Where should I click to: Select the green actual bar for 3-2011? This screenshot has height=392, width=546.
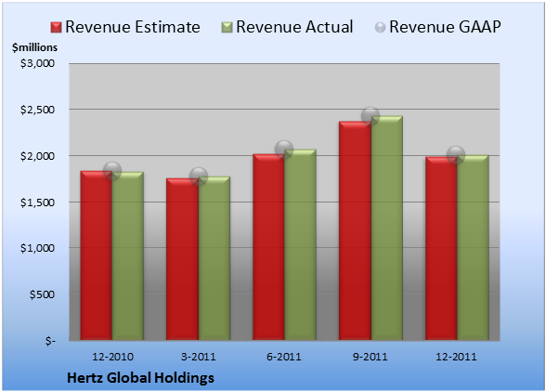coord(214,258)
